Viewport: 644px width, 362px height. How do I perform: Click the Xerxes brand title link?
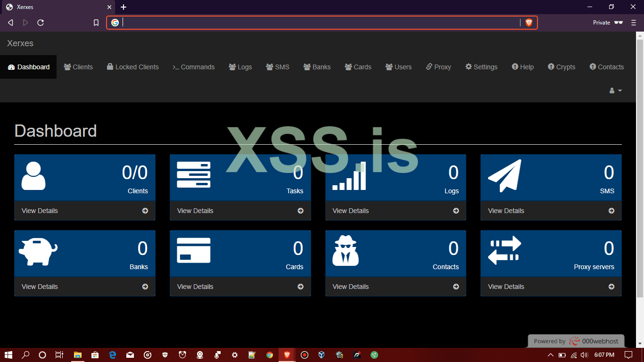[20, 43]
